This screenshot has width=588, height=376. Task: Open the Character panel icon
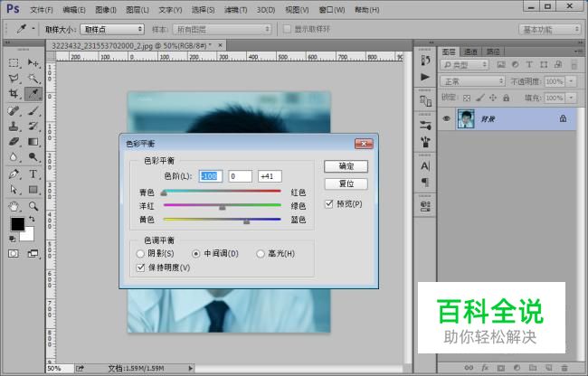pos(425,166)
